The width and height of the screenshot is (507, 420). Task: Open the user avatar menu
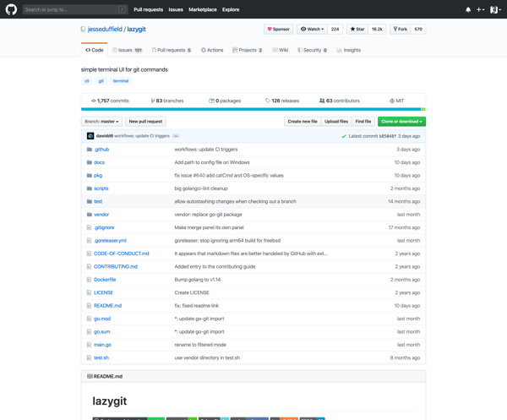tap(495, 9)
